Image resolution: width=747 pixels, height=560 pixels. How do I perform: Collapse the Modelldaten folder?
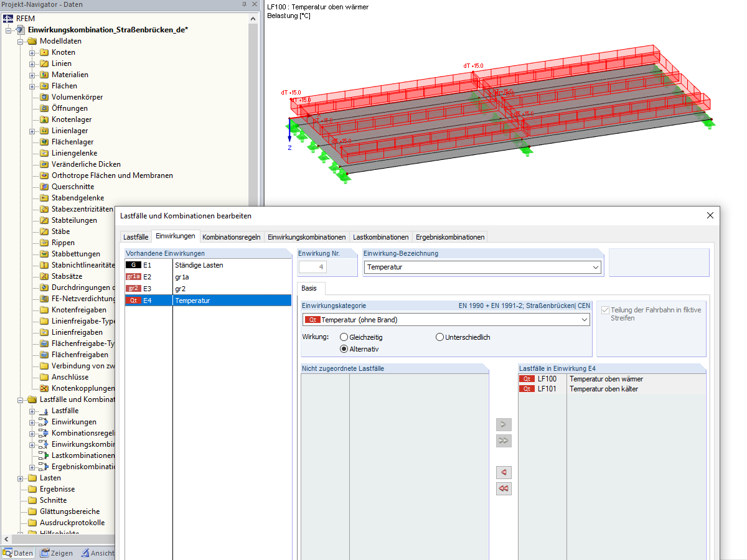[x=21, y=41]
